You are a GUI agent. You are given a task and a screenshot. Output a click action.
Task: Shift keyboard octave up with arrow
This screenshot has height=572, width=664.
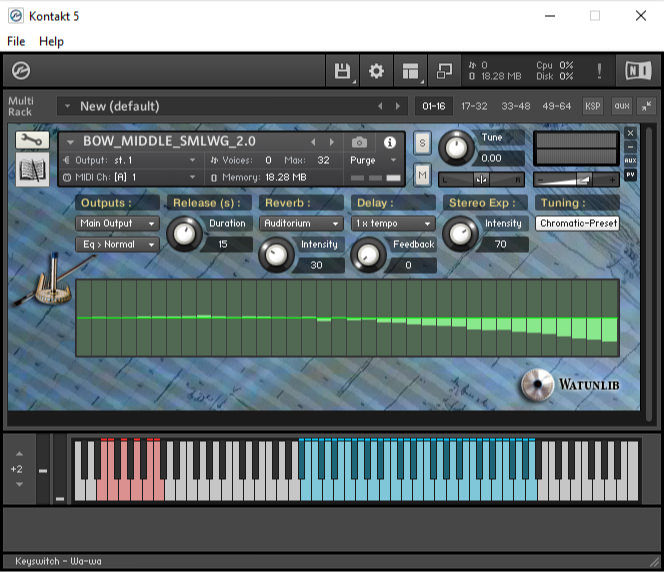tap(19, 453)
